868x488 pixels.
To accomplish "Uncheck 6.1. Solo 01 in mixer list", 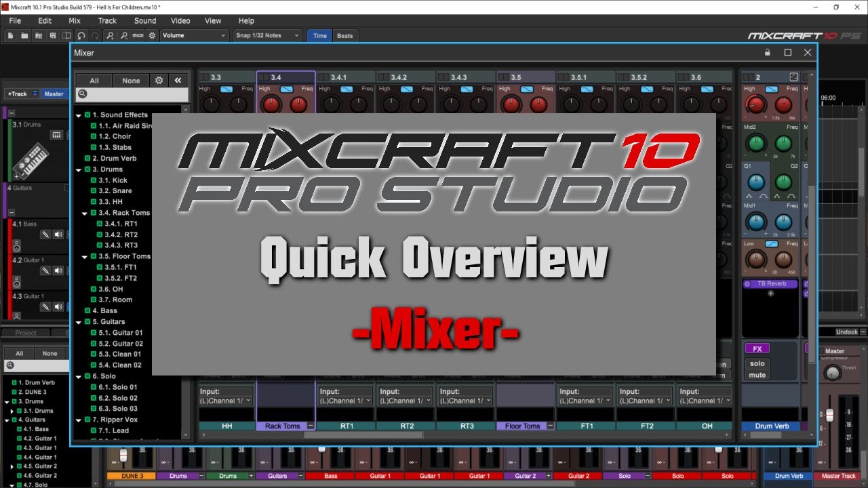I will 94,387.
